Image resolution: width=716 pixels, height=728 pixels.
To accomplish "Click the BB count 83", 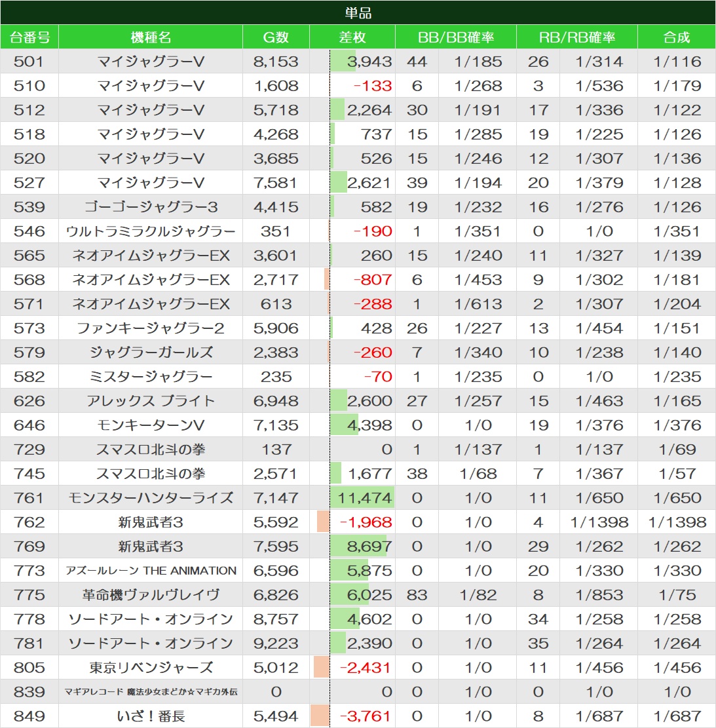I will point(417,595).
